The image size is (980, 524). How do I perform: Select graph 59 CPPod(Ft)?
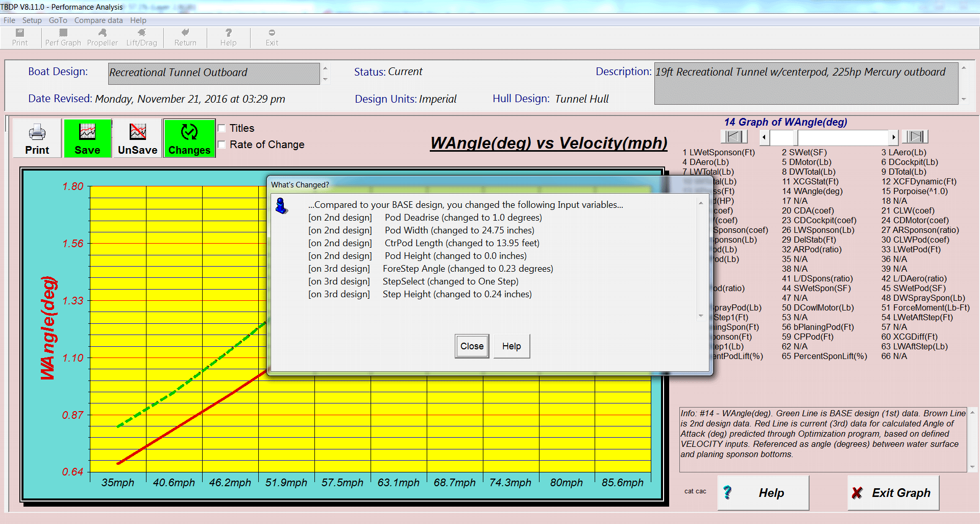click(807, 337)
